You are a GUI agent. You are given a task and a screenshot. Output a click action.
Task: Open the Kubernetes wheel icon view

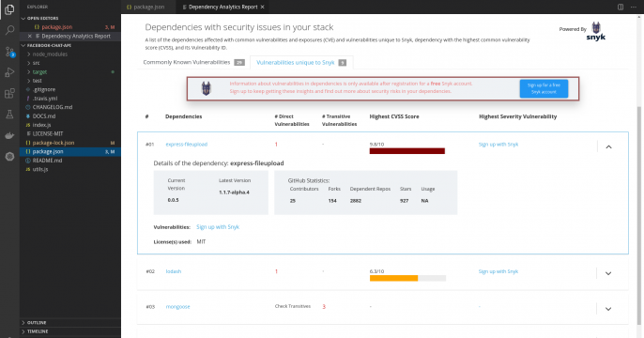pyautogui.click(x=9, y=157)
